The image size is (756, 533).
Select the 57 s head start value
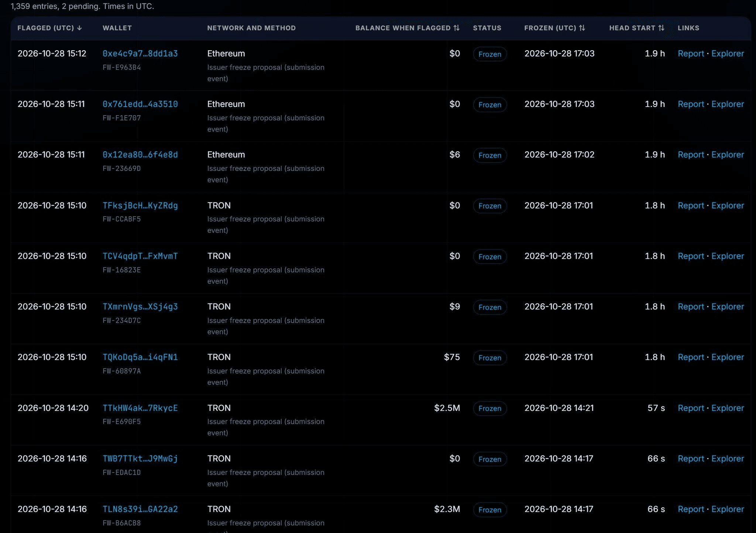[x=656, y=408]
